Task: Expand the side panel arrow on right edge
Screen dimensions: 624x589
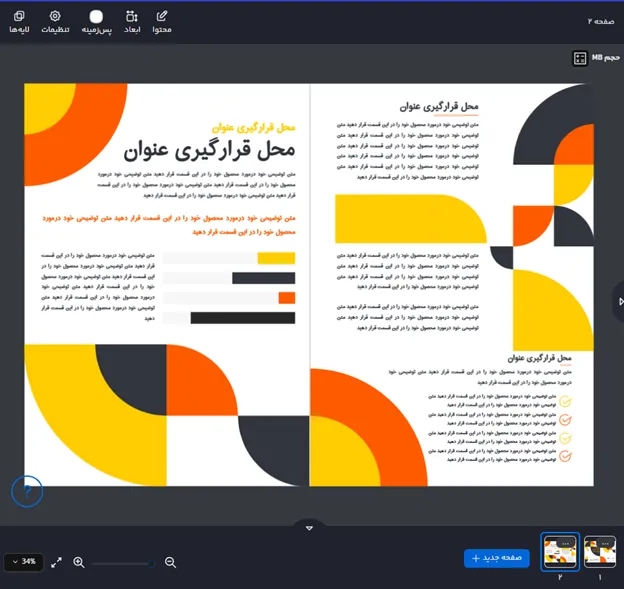Action: 619,301
